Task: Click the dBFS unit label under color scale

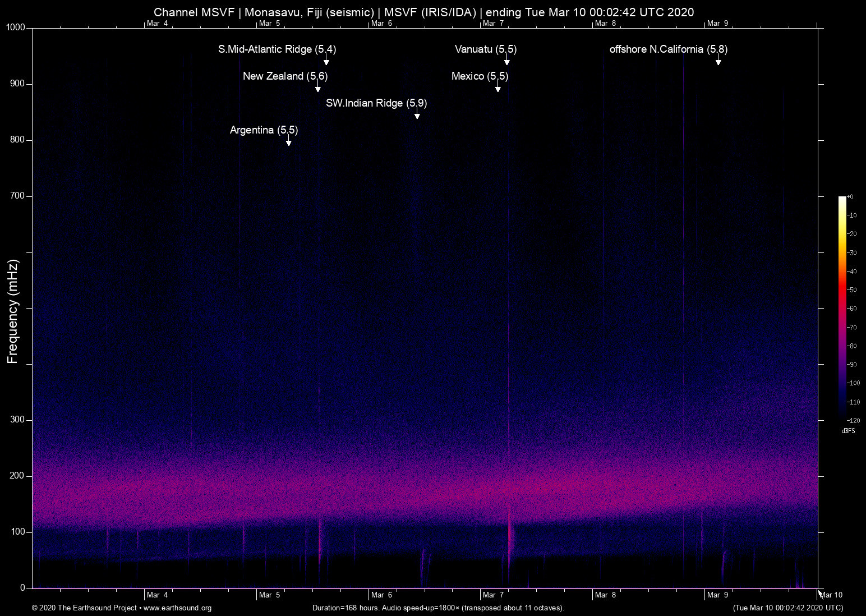Action: pos(849,431)
